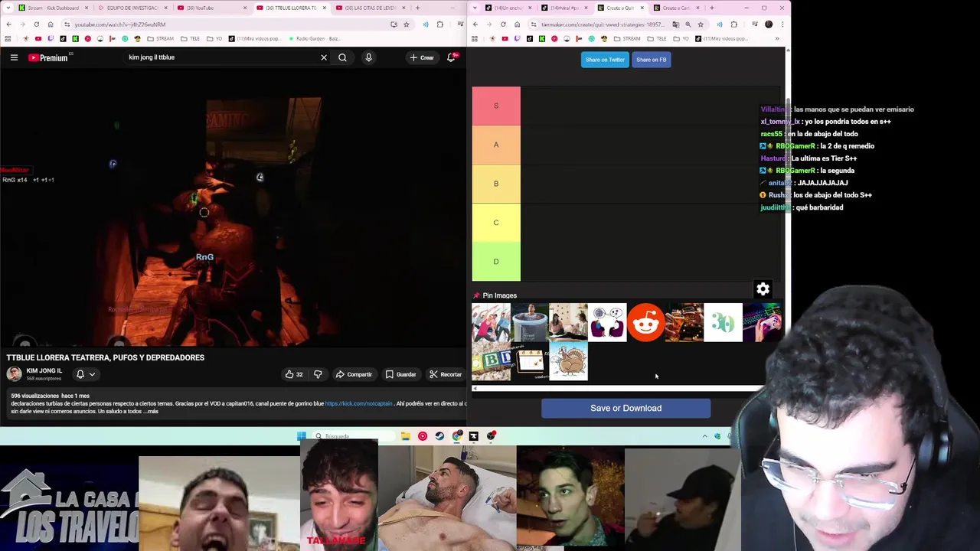Switch to EQUIPO DE INVESTIGACI tab
Viewport: 980px width, 551px height.
(132, 8)
